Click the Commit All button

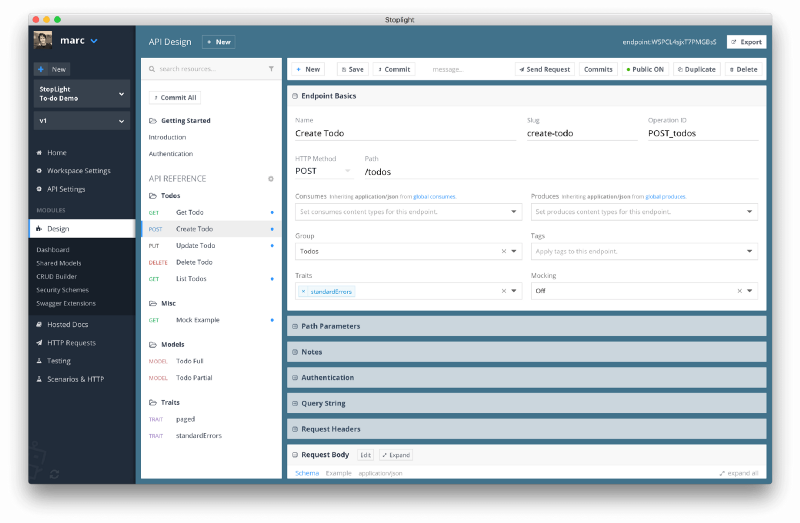click(174, 98)
